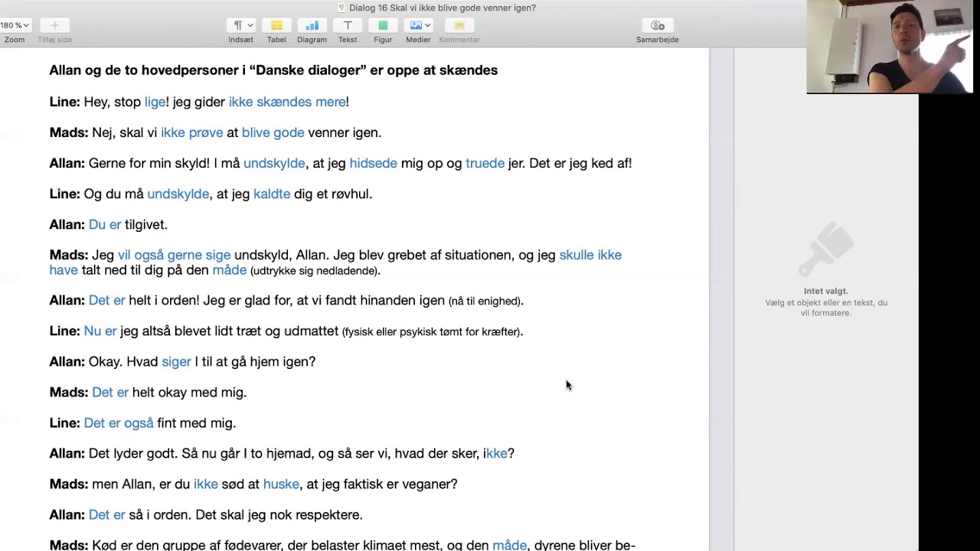Screen dimensions: 980x551
Task: Click the blue text 'skulle ikke'
Action: click(x=590, y=255)
